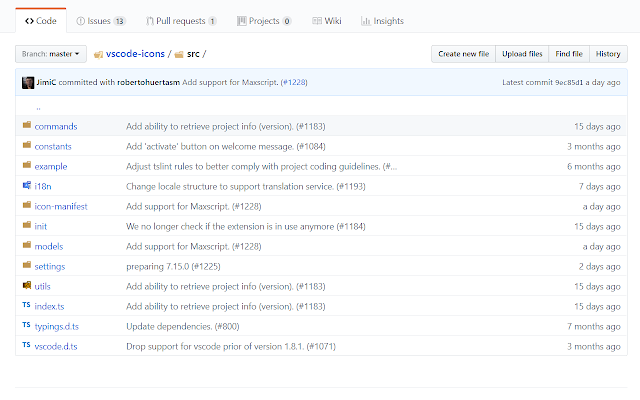Click the '7 months ago' timestamp

pos(594,327)
